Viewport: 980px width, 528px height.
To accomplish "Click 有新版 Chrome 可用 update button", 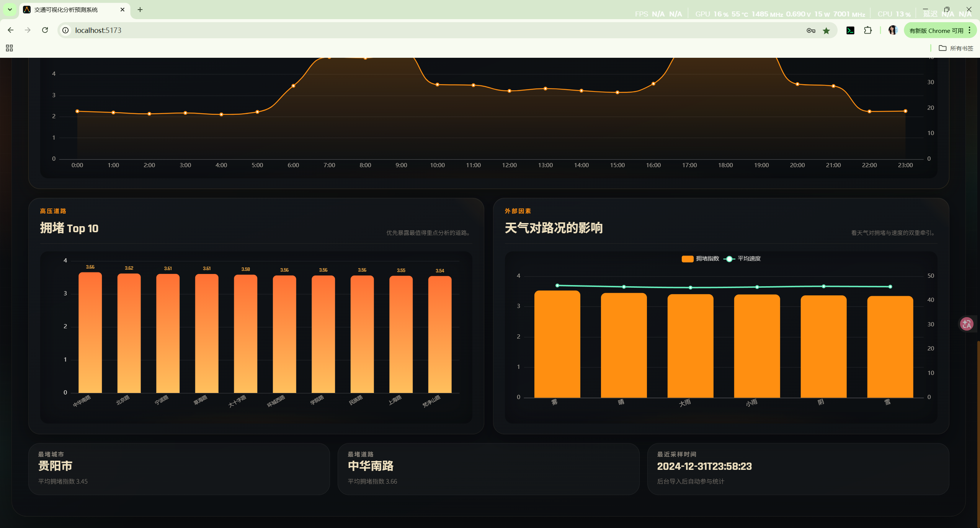I will pos(936,31).
